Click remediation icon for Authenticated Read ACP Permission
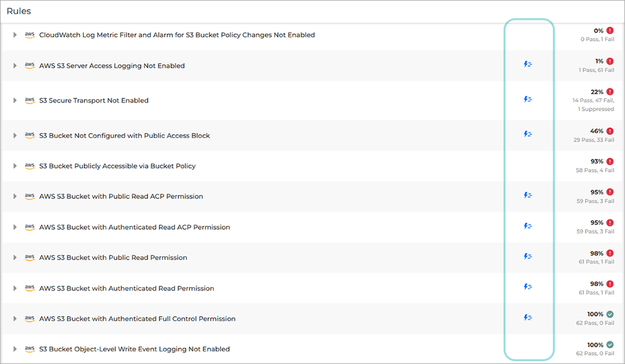This screenshot has width=625, height=364. pyautogui.click(x=527, y=226)
